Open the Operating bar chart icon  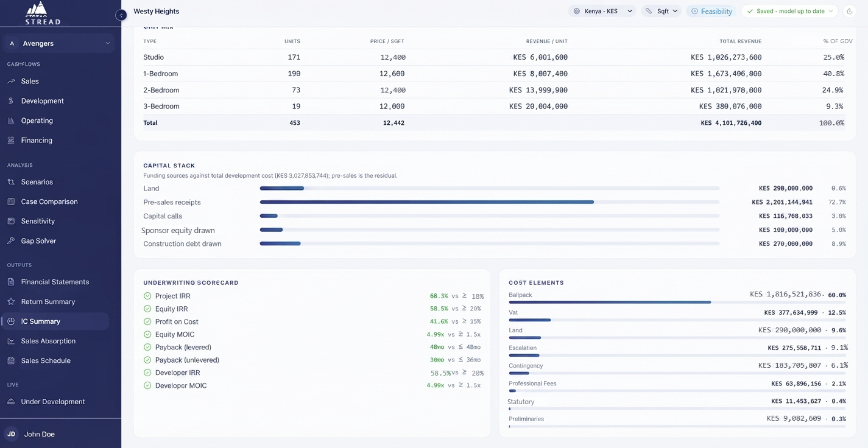(11, 121)
